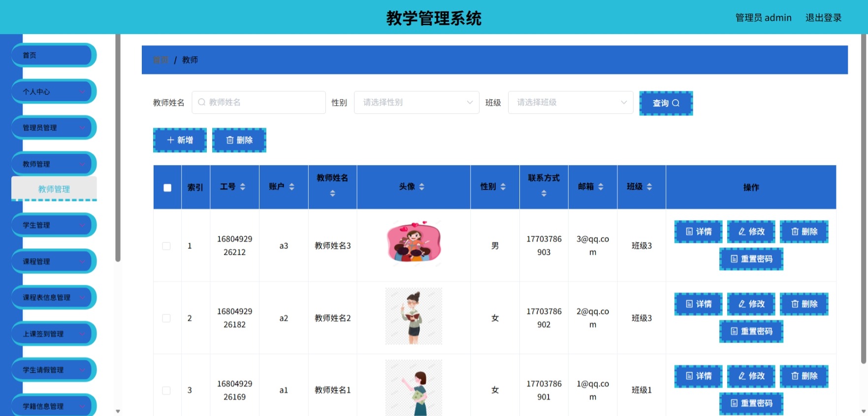Click 查询 search button
Viewport: 868px width, 416px height.
(x=666, y=103)
